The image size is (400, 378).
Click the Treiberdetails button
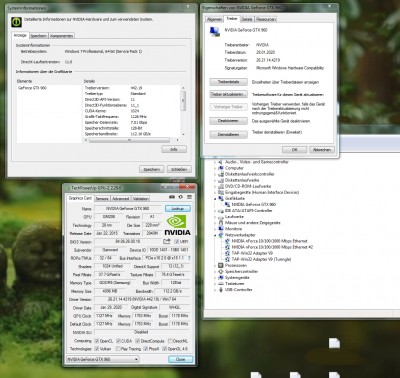pyautogui.click(x=228, y=82)
